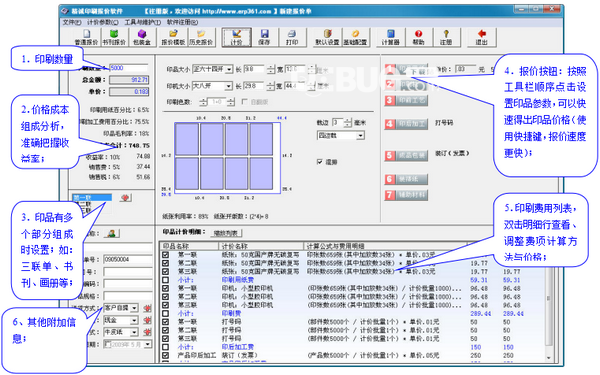Print the quote via 打印 icon
Viewport: 600px width, 375px height.
[292, 38]
